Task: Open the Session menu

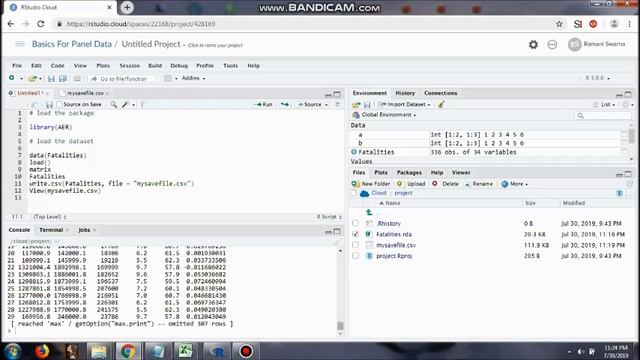Action: click(x=129, y=66)
